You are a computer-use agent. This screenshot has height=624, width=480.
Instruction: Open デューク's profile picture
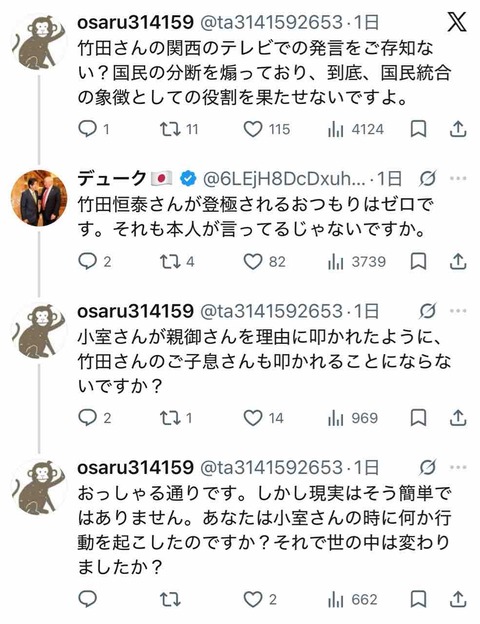(x=39, y=198)
